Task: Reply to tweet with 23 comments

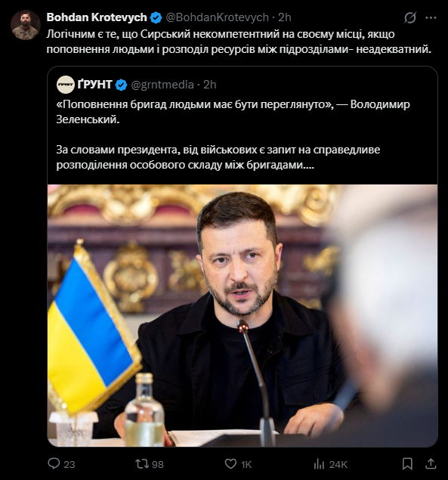Action: coord(61,464)
